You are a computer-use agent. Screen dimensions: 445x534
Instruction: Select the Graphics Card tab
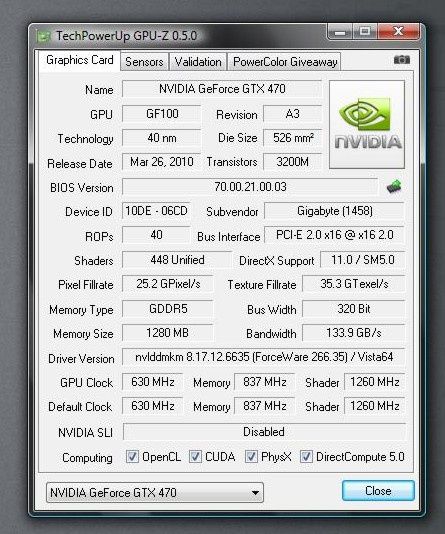coord(80,61)
